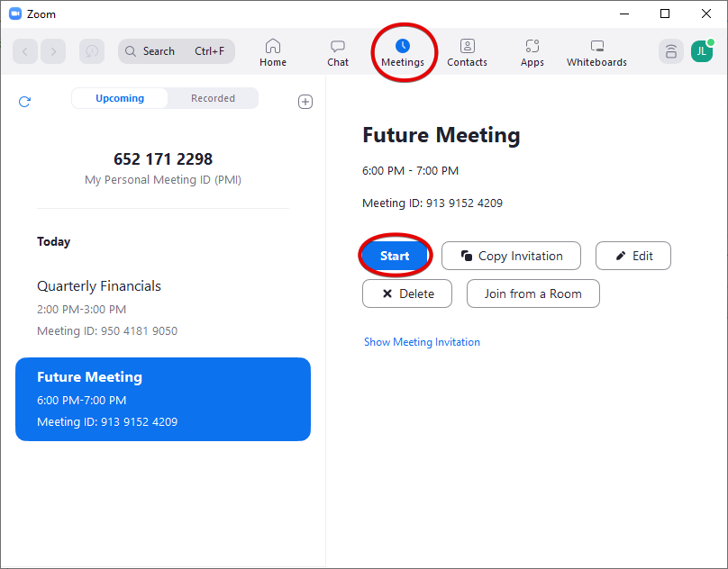Click the JL profile avatar

point(701,51)
